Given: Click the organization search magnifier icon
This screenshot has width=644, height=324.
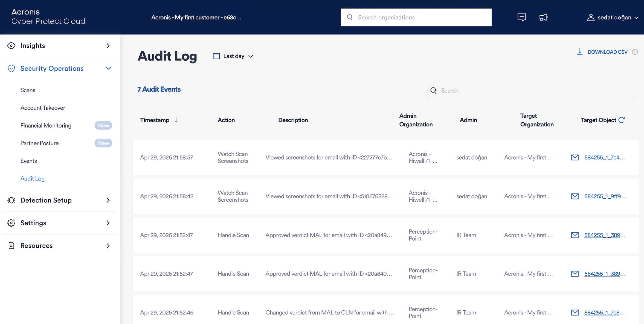Looking at the screenshot, I should (350, 17).
